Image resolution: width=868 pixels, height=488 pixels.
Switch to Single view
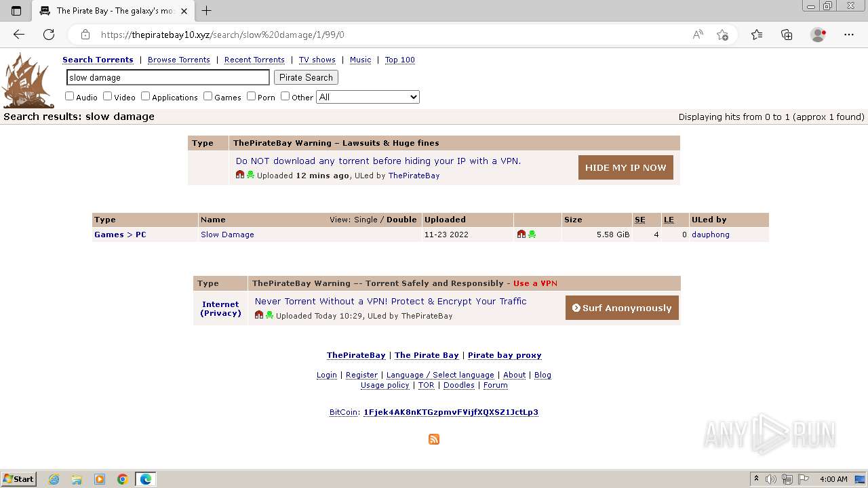366,220
